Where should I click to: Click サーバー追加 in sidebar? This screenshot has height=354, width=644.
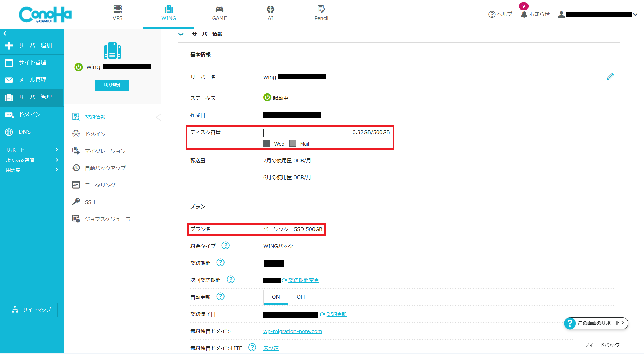click(x=32, y=45)
